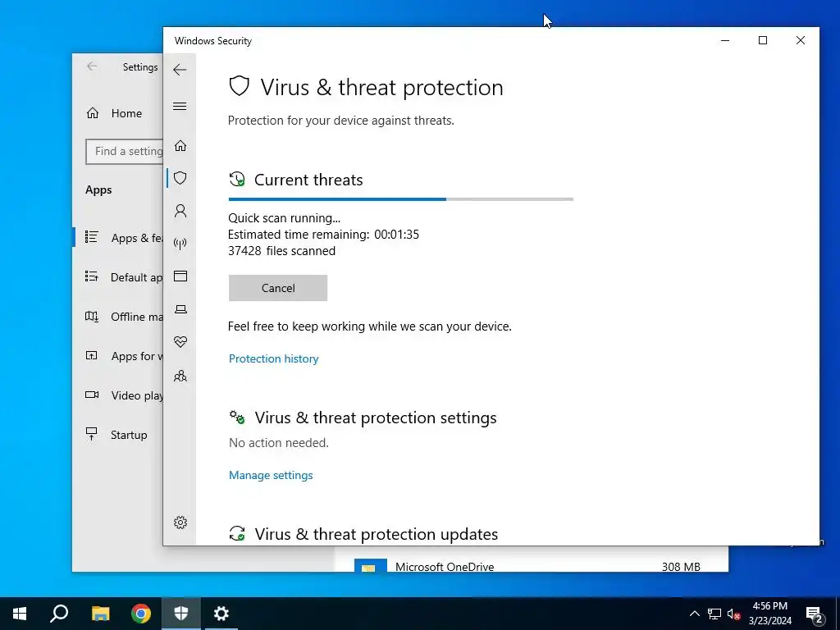Close the Windows Security window
The height and width of the screenshot is (630, 840).
(x=801, y=40)
